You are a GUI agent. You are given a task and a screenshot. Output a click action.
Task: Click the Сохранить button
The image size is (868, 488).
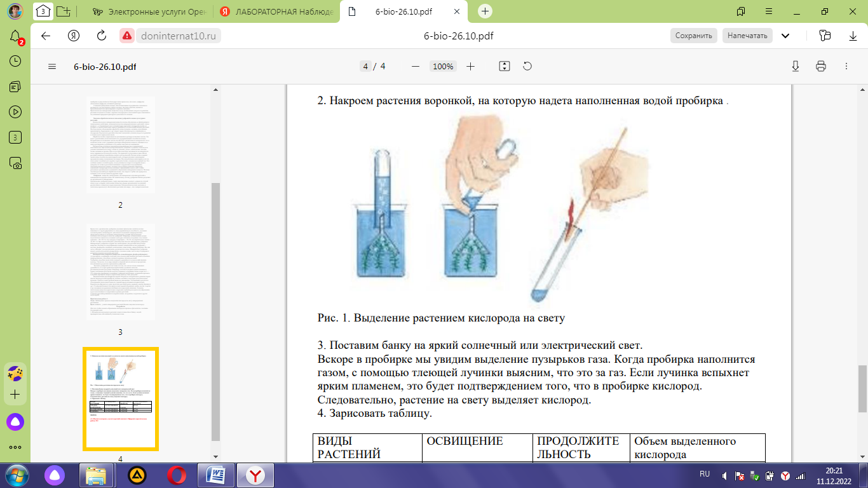pos(693,36)
